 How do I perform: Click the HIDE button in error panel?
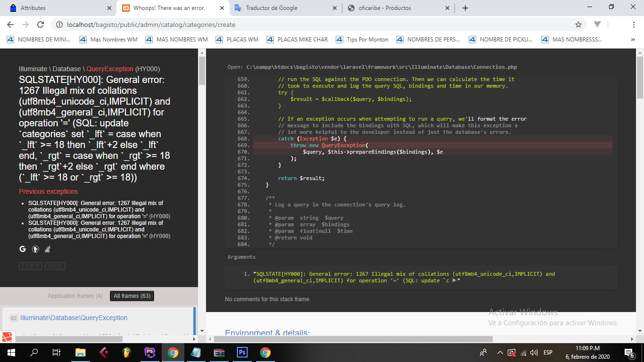(x=55, y=266)
